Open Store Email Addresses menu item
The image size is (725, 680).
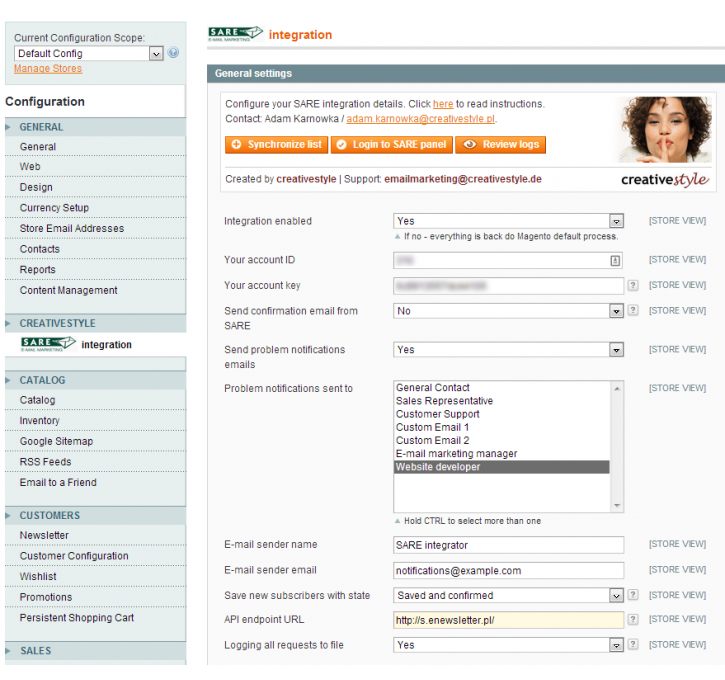click(x=96, y=228)
